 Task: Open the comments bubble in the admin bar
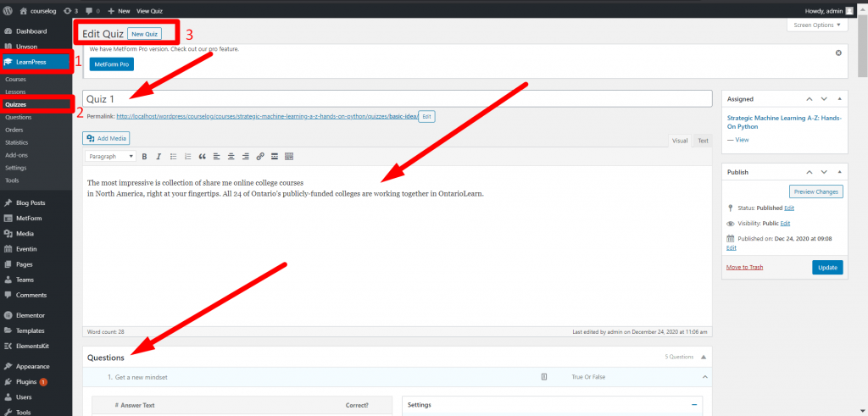tap(92, 10)
